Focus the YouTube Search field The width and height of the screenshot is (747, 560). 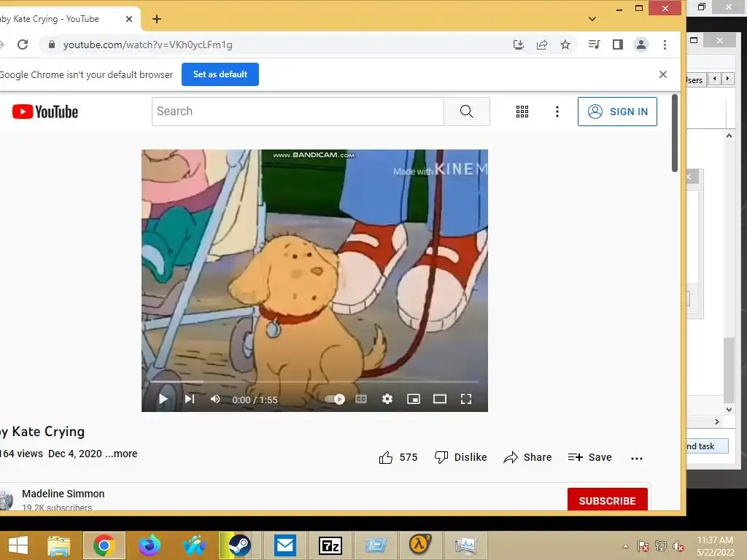tap(298, 112)
